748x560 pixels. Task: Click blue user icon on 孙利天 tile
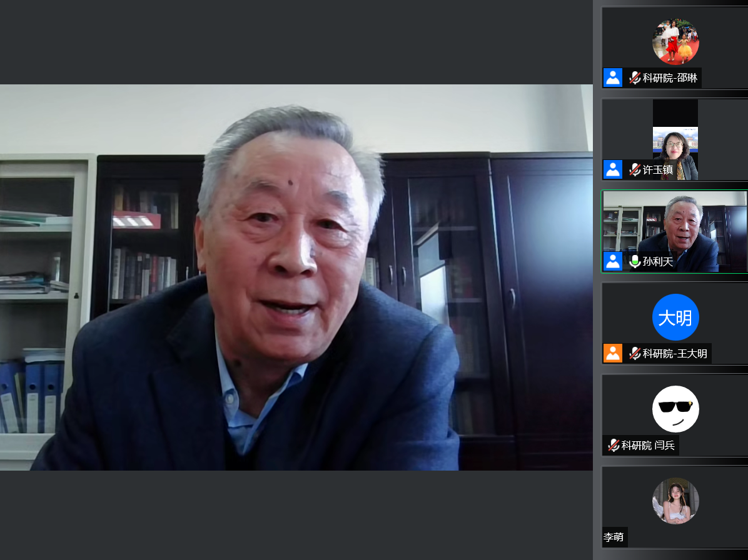(x=613, y=262)
